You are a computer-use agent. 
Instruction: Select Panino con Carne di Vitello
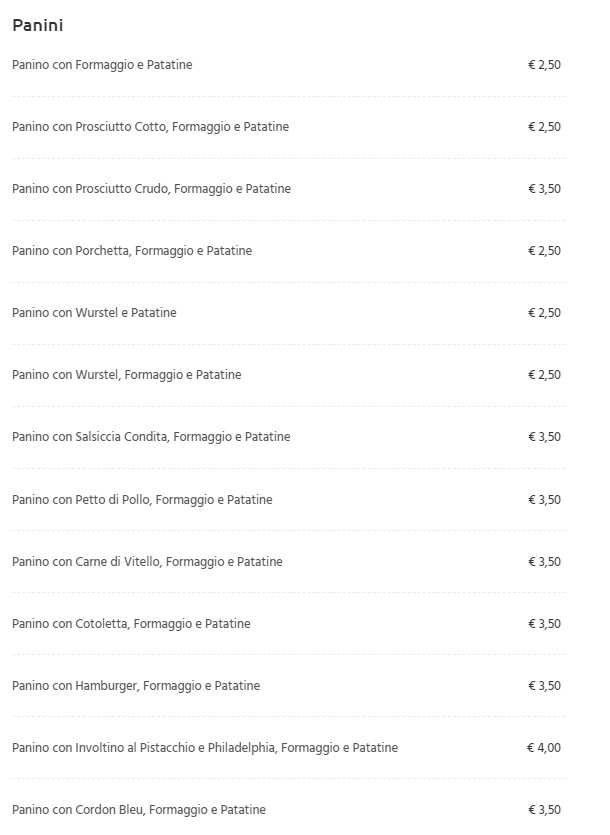[x=148, y=562]
